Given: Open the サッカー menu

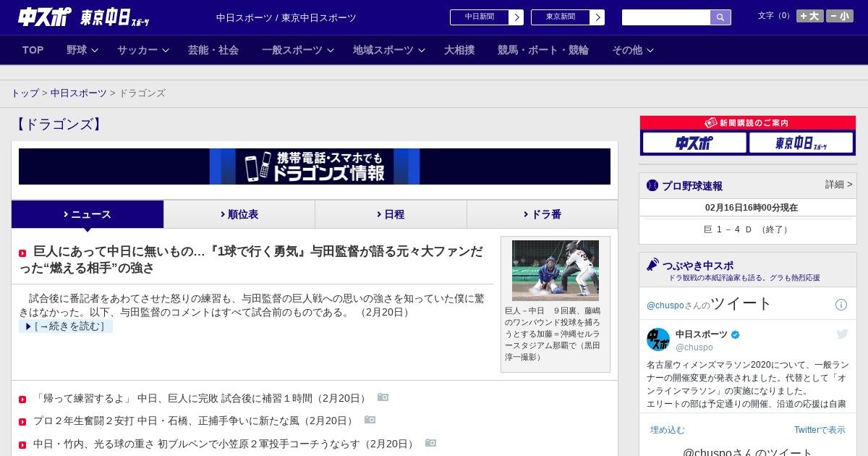Looking at the screenshot, I should click(x=137, y=50).
